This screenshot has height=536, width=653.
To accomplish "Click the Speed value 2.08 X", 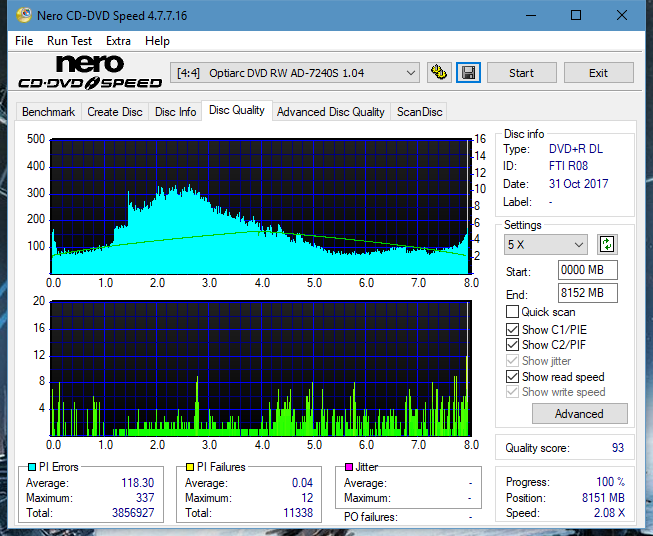I will (x=609, y=513).
